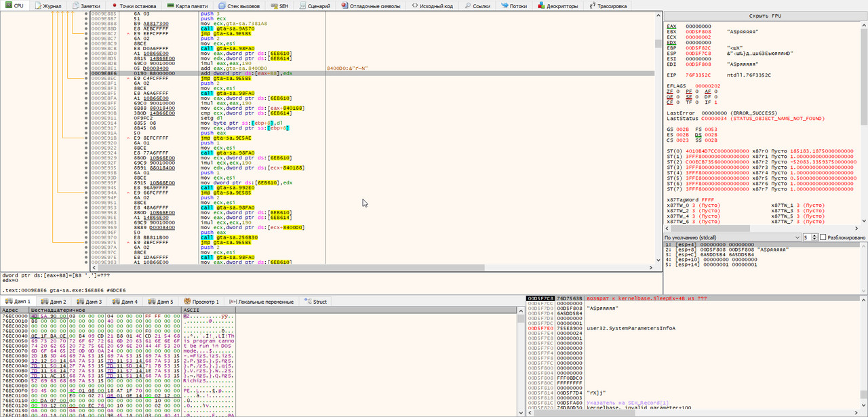Viewport: 868px width, 417px height.
Task: Select the highlighted instruction at 009E8EE6
Action: point(372,73)
